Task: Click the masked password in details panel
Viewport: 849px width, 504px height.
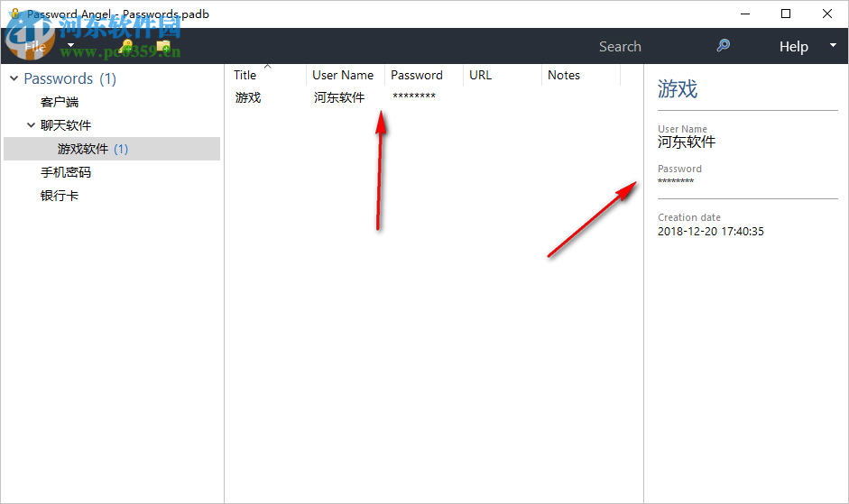Action: click(676, 181)
